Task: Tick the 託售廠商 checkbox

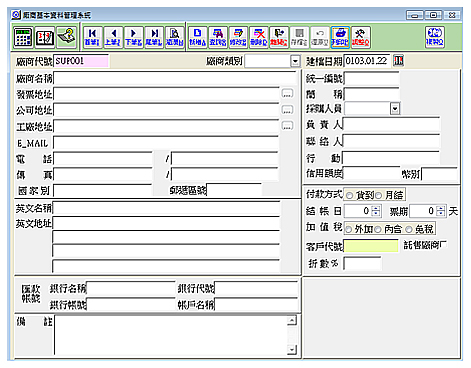Action: [x=443, y=245]
